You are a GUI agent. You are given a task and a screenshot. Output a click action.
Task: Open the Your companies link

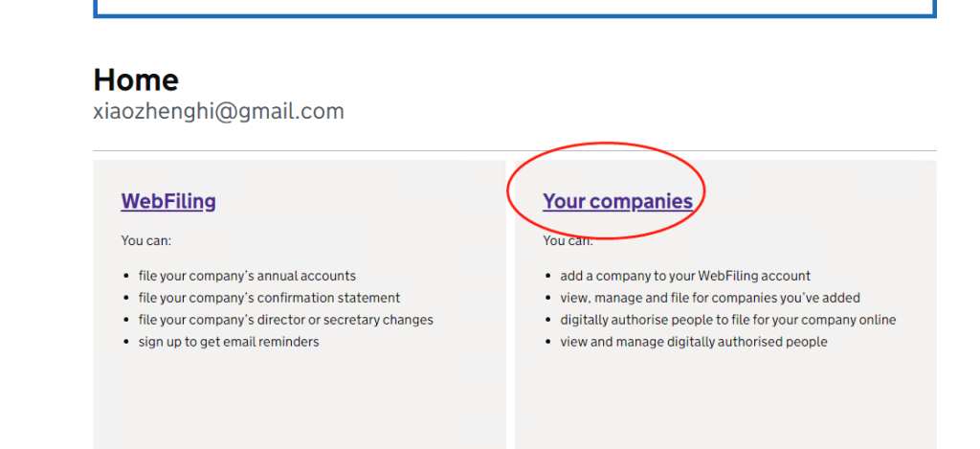point(617,201)
